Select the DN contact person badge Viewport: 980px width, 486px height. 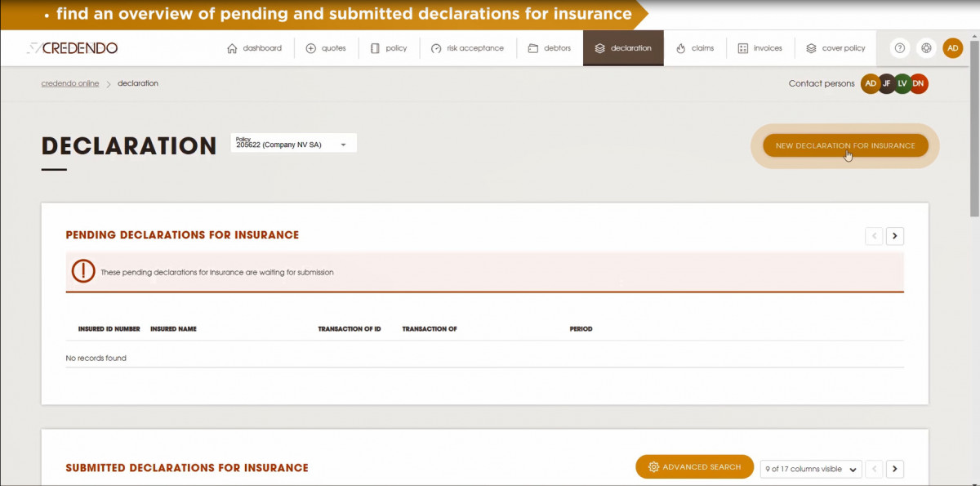(919, 83)
